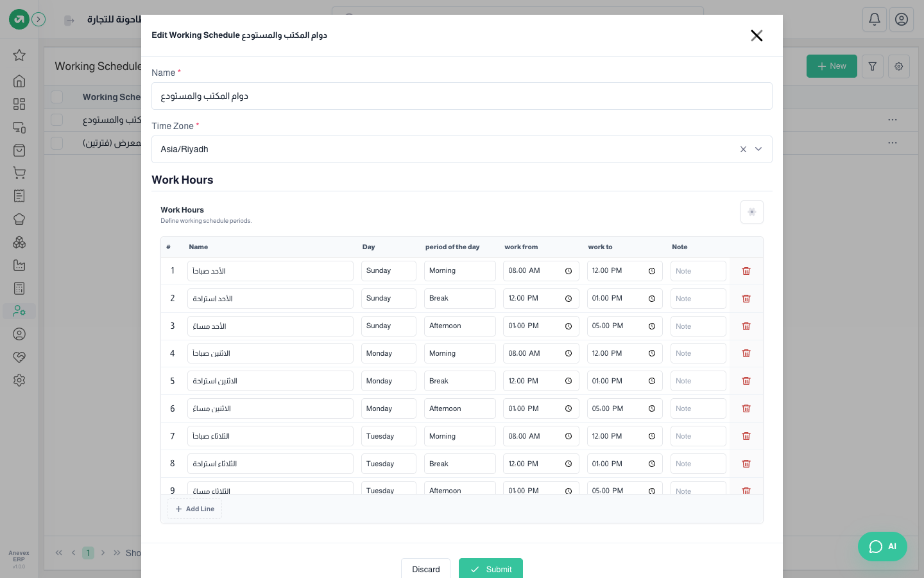Edit the Name field in row 3
Image resolution: width=924 pixels, height=578 pixels.
(x=270, y=326)
